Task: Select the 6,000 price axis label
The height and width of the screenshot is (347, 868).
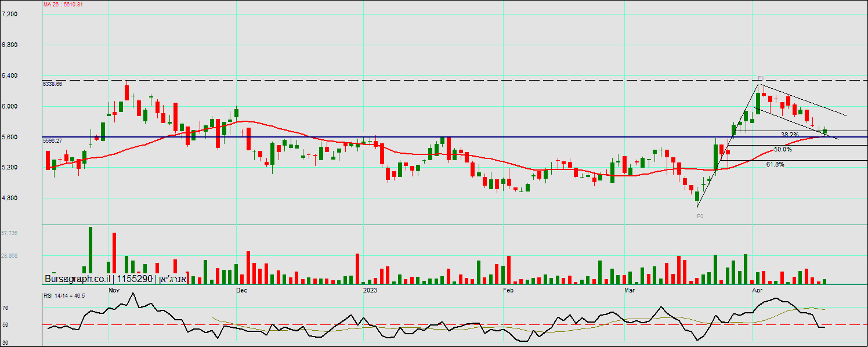Action: pyautogui.click(x=10, y=106)
